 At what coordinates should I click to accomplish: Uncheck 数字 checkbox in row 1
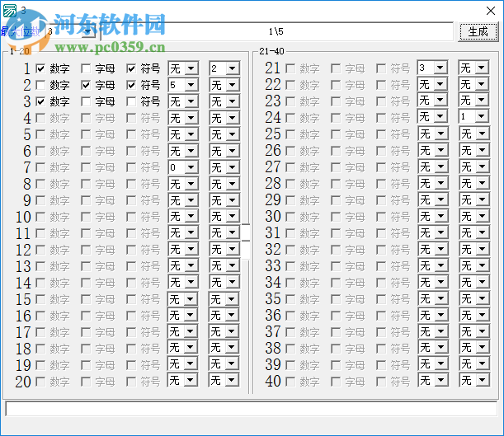(40, 68)
